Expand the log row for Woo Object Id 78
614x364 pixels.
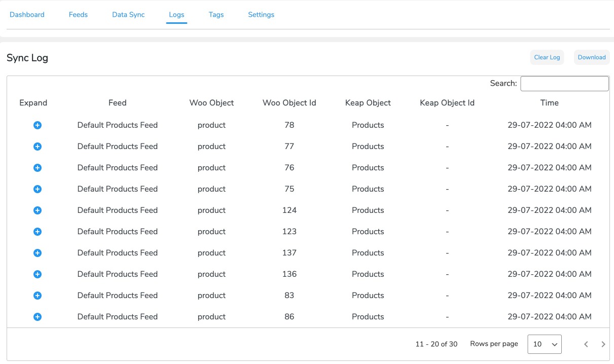pyautogui.click(x=37, y=125)
